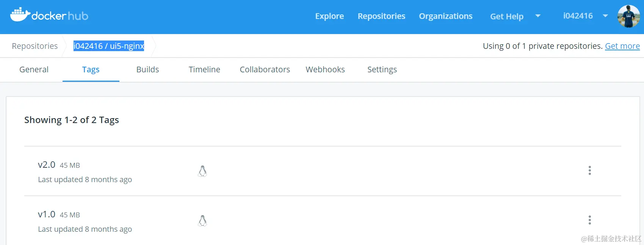Expand the i042416 account dropdown arrow
Viewport: 644px width, 245px height.
[x=605, y=16]
